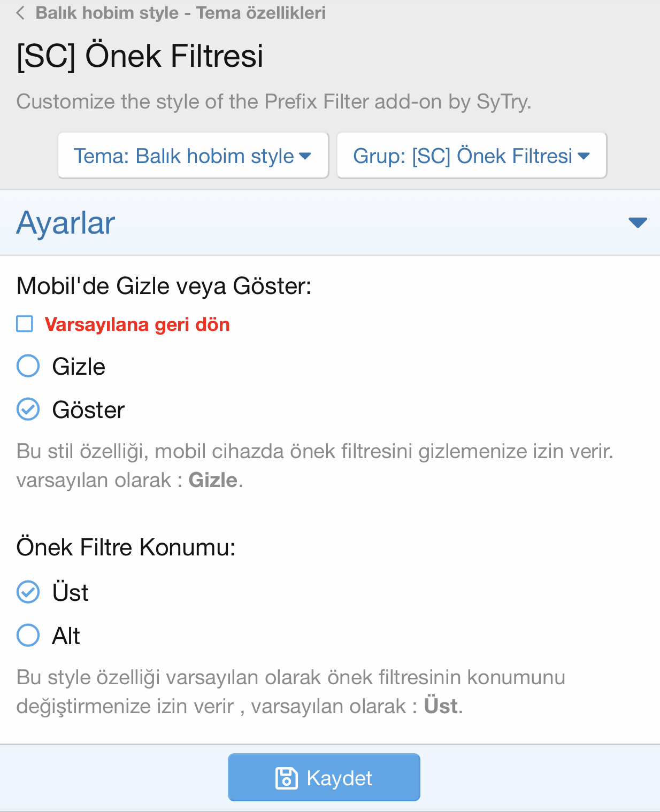This screenshot has width=660, height=812.
Task: Click the dropdown caret on the Grup button
Action: click(x=584, y=156)
